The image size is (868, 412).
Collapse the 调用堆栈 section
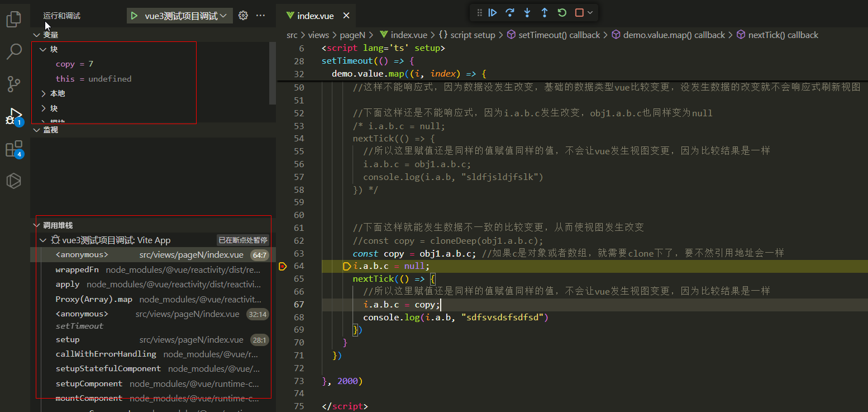37,225
